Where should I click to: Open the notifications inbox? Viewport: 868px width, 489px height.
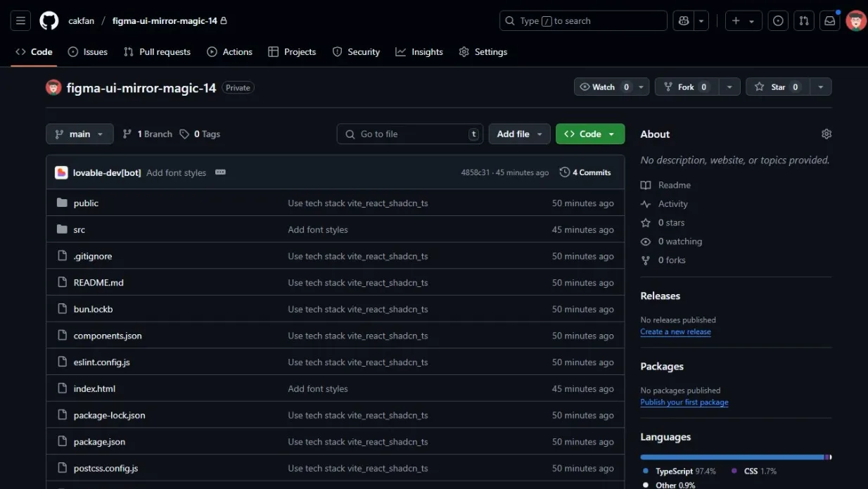[x=830, y=21]
